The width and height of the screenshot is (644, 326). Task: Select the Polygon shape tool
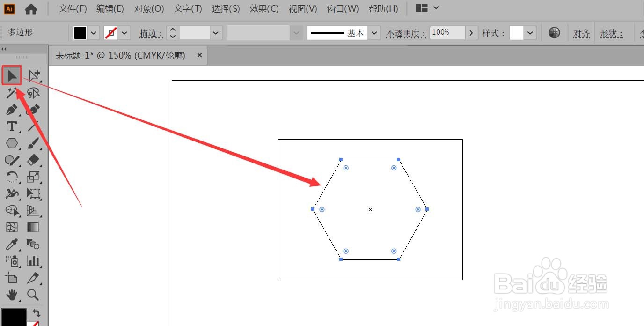(x=12, y=143)
